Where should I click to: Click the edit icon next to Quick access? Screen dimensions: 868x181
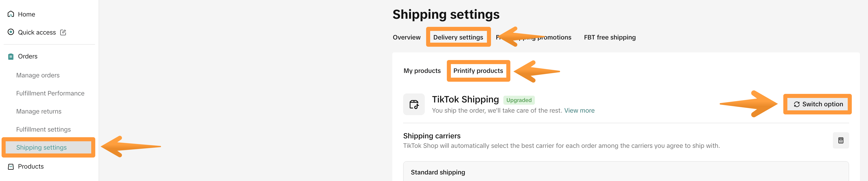pos(63,32)
